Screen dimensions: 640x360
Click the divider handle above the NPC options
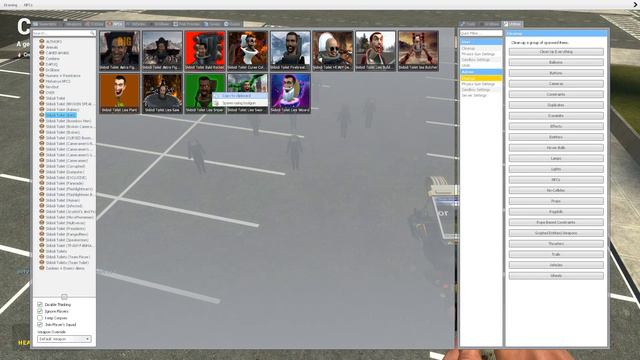(64, 297)
